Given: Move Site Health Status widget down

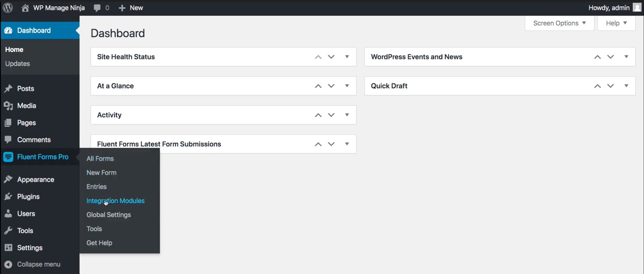Looking at the screenshot, I should tap(331, 57).
